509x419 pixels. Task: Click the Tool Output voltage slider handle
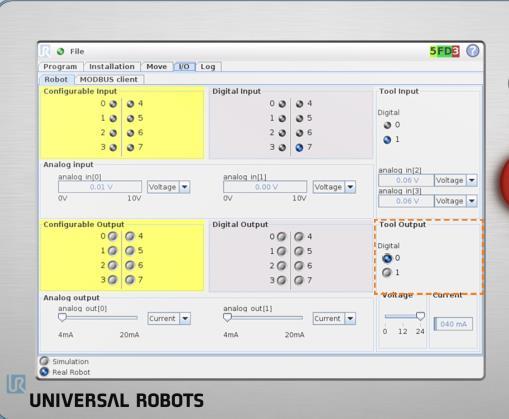420,316
